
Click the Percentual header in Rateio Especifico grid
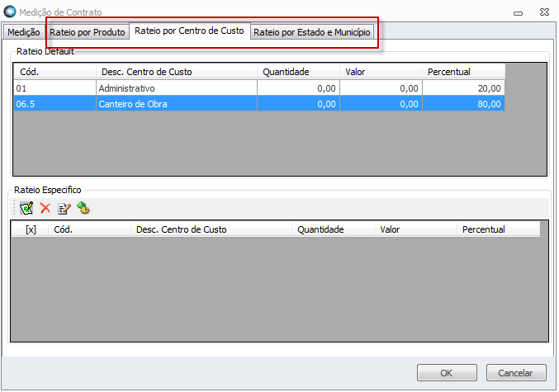(x=498, y=229)
